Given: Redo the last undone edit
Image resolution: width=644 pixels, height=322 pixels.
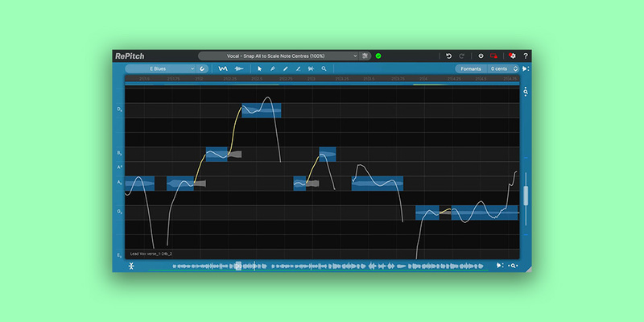Looking at the screenshot, I should [x=461, y=56].
